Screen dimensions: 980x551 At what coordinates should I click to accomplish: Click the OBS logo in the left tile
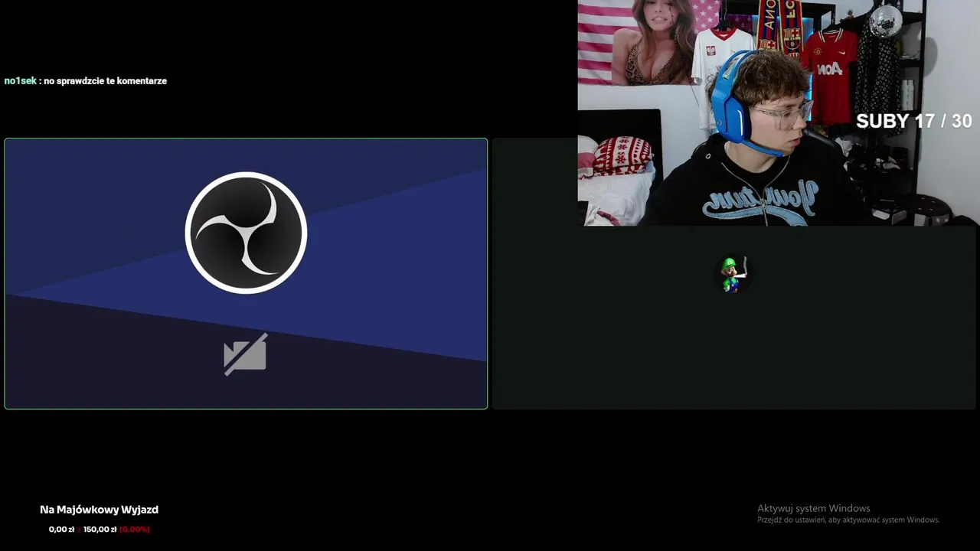(246, 233)
